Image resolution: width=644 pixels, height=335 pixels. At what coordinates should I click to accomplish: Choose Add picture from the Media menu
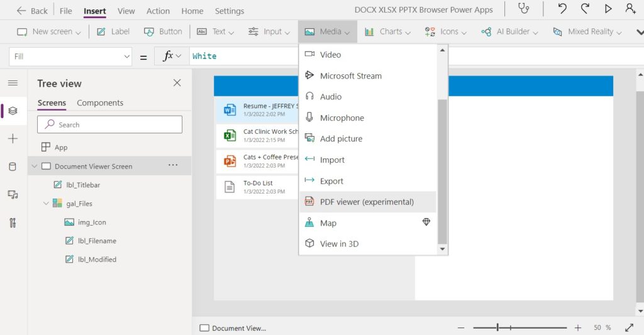[x=367, y=139]
